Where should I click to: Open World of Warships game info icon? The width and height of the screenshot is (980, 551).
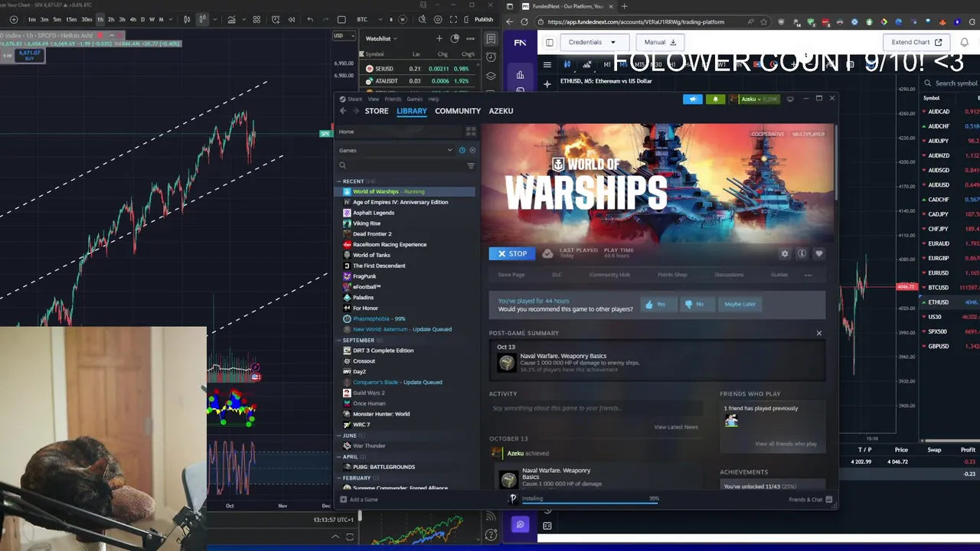802,253
